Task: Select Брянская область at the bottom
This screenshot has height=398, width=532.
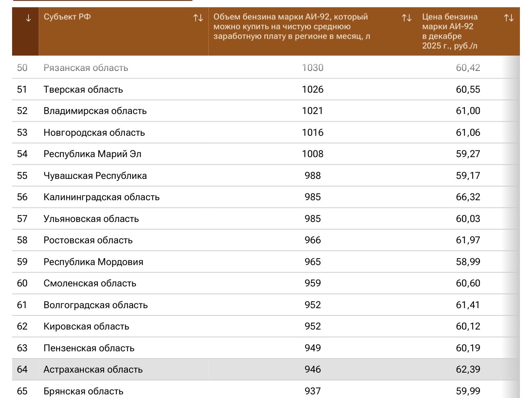Action: tap(83, 391)
